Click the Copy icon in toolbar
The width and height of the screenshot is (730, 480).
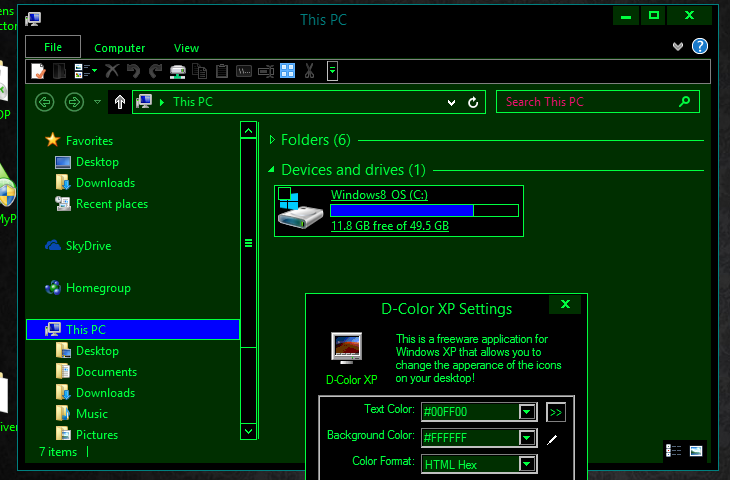(x=200, y=71)
